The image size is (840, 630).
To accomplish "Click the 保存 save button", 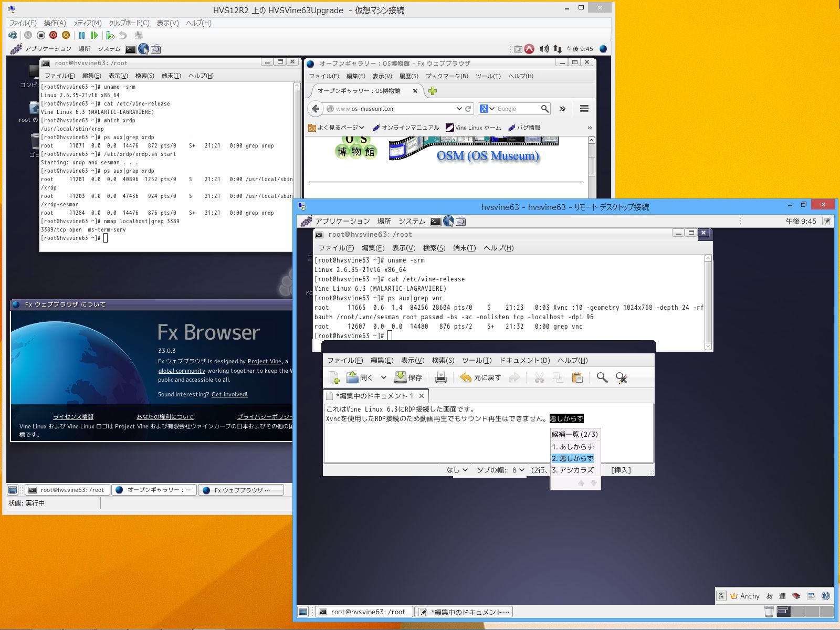I will 408,377.
